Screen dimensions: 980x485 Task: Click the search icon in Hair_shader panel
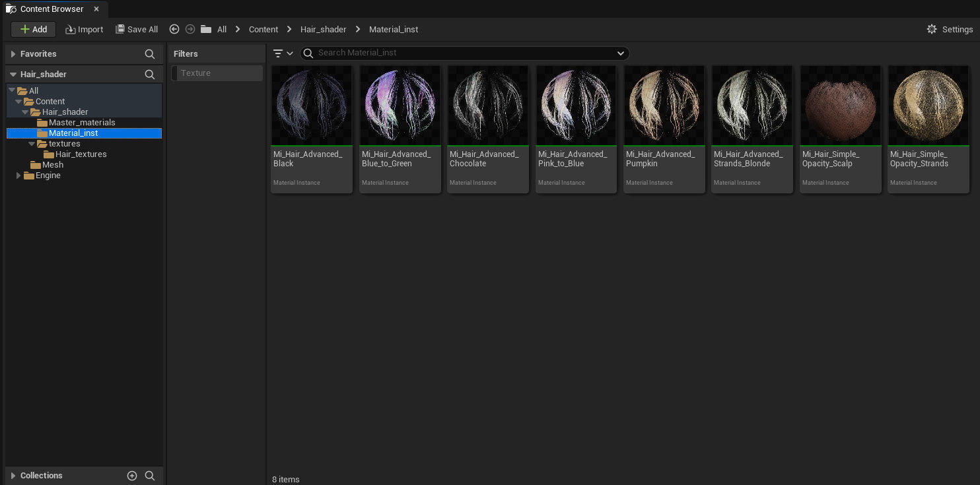point(150,75)
